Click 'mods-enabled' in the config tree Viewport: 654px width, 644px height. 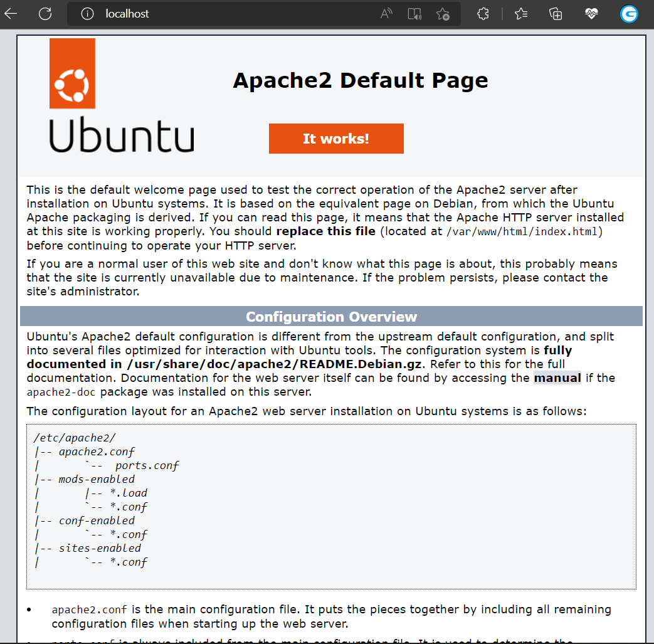coord(97,479)
